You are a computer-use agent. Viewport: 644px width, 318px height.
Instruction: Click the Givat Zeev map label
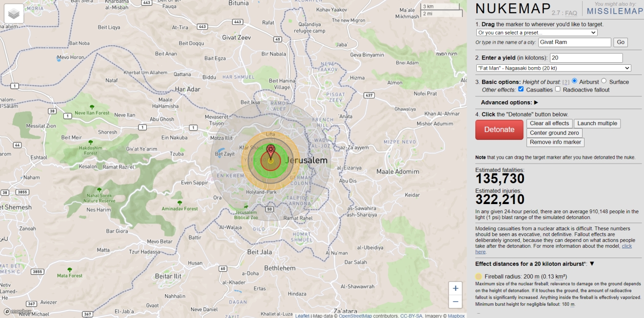tap(236, 37)
